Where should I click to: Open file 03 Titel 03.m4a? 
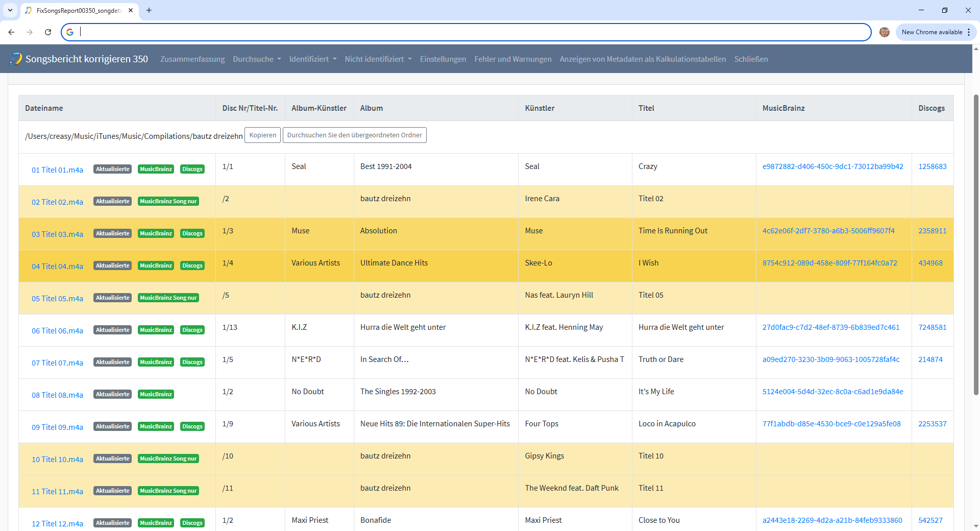pos(57,234)
